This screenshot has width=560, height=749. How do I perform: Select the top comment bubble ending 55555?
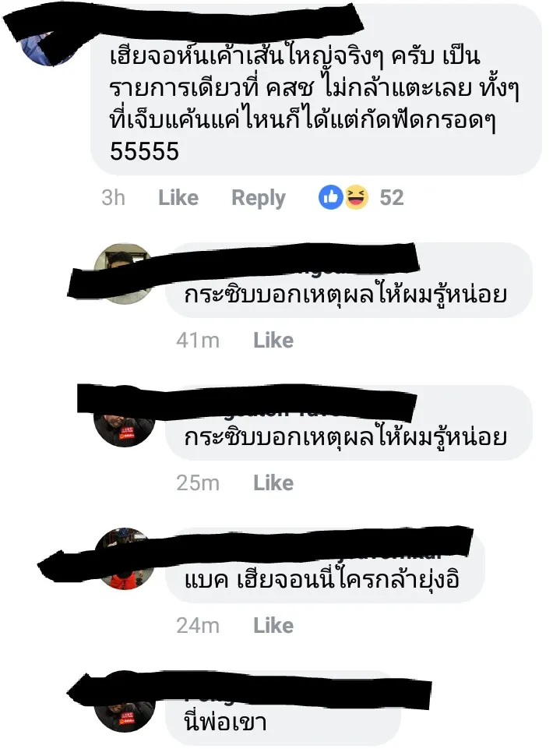(316, 90)
